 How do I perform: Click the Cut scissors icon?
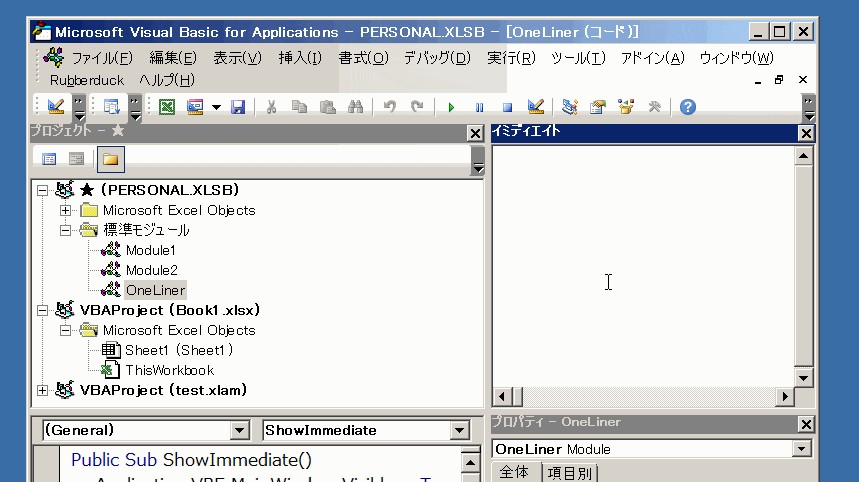point(271,106)
